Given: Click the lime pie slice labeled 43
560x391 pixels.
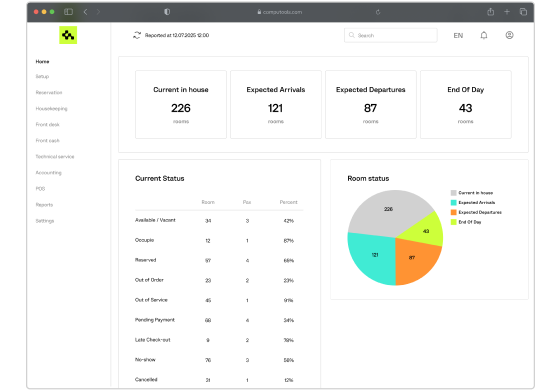Looking at the screenshot, I should click(x=427, y=230).
